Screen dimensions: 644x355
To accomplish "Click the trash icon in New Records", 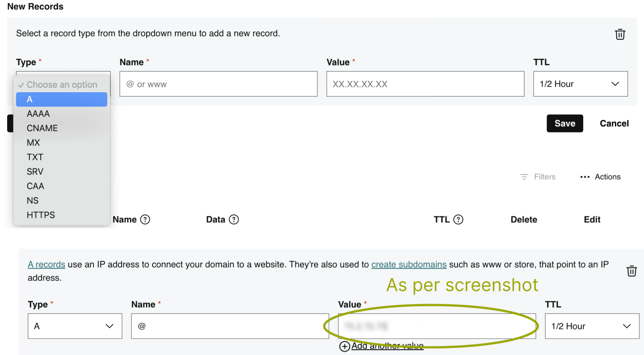I will (x=620, y=34).
